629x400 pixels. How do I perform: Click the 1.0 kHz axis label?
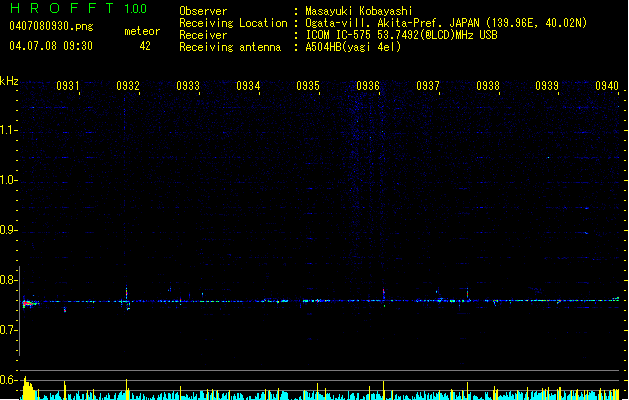click(x=8, y=180)
